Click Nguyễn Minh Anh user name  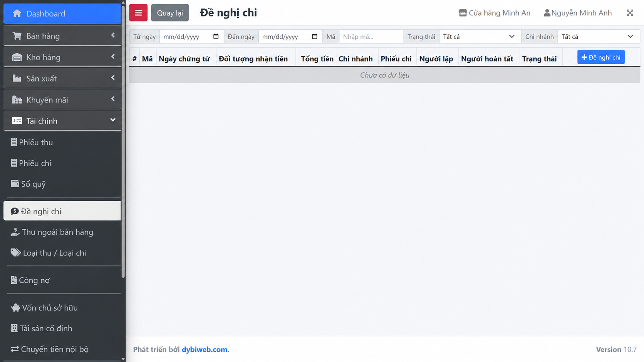581,13
